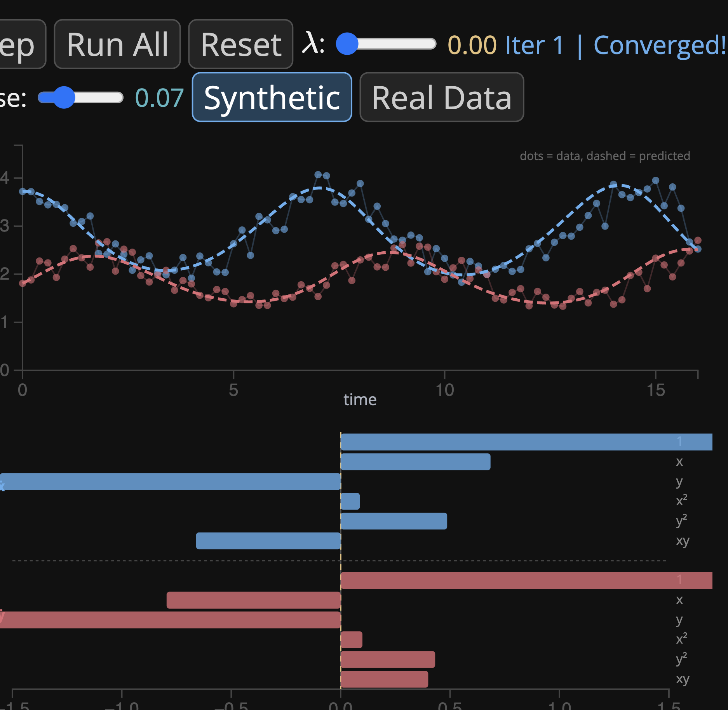Click the 'time' axis label
The width and height of the screenshot is (728, 710).
coord(360,400)
